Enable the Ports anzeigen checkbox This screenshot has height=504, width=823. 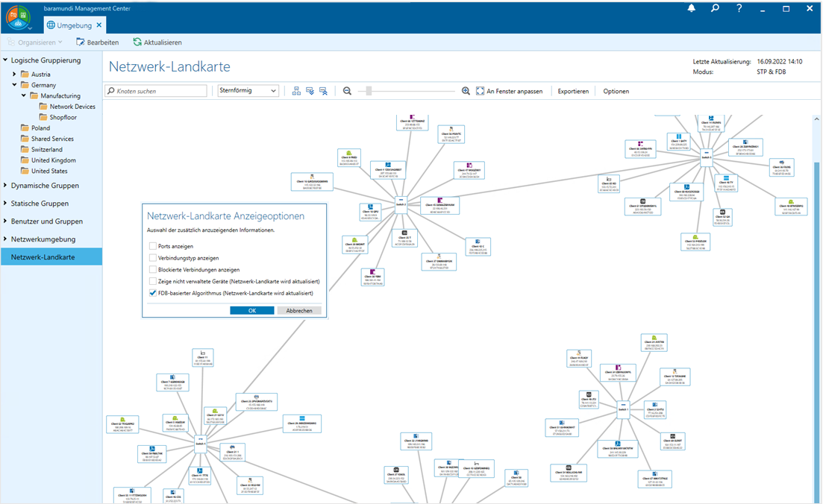pyautogui.click(x=153, y=246)
